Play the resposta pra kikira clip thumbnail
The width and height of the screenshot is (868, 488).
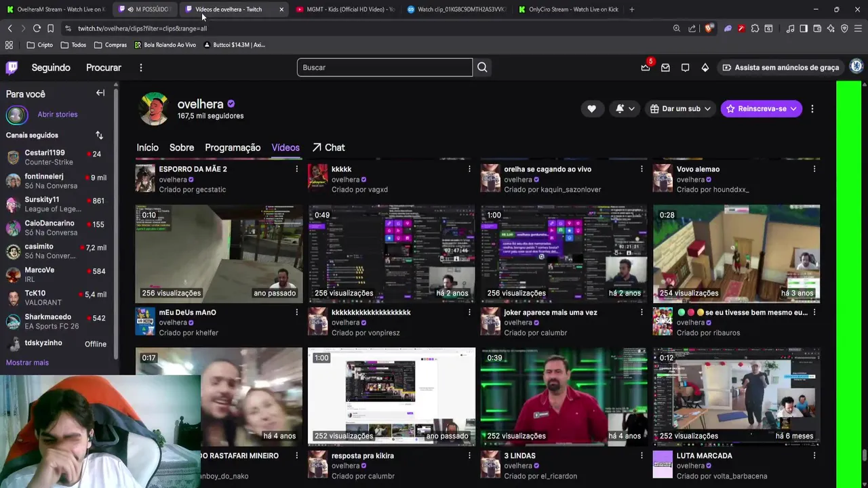(x=392, y=396)
